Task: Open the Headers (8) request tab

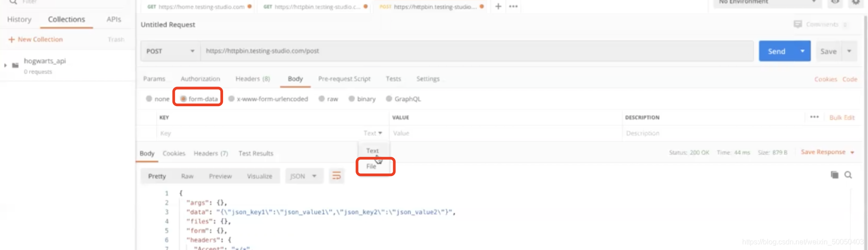Action: [x=253, y=79]
